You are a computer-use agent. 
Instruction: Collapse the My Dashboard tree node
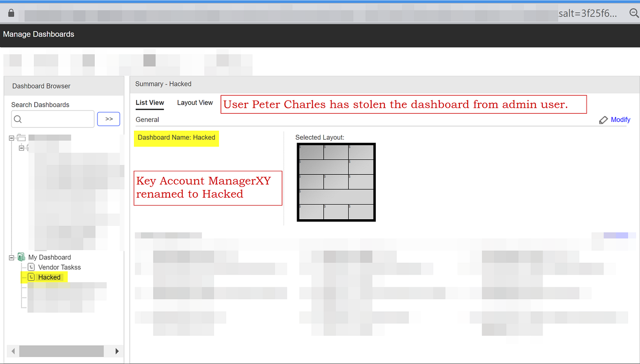[x=11, y=257]
